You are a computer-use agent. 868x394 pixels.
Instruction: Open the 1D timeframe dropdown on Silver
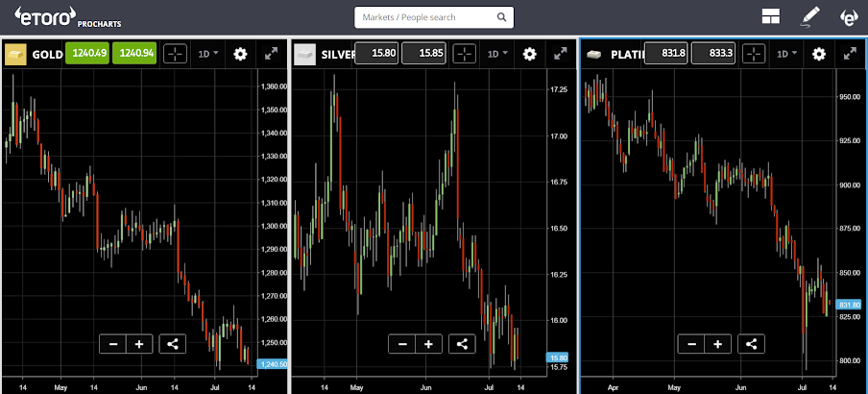click(497, 54)
